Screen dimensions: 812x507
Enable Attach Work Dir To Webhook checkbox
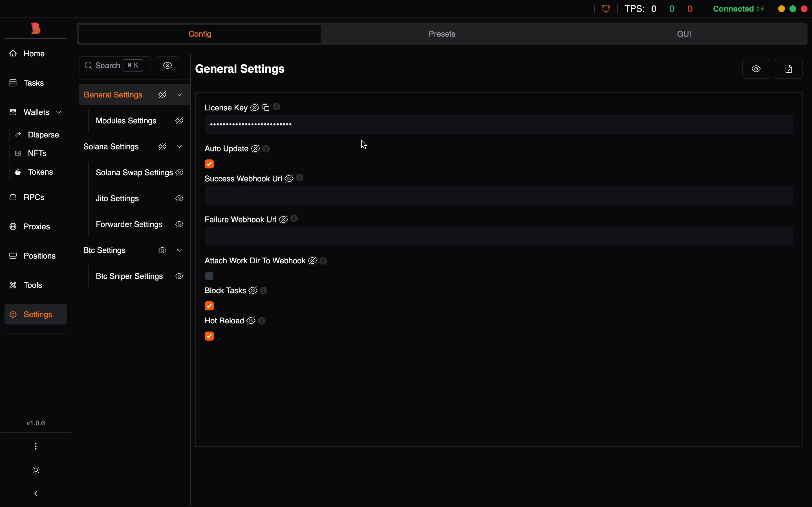coord(209,276)
